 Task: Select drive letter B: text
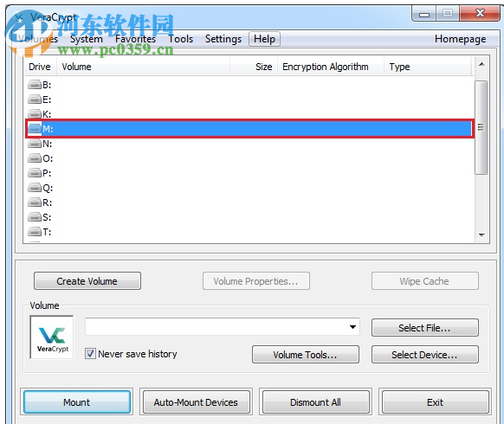pos(47,85)
